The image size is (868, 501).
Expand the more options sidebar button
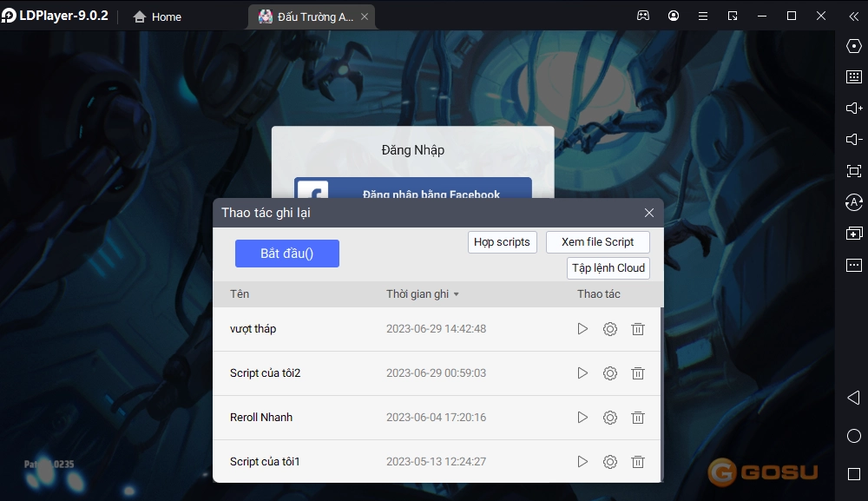click(853, 265)
